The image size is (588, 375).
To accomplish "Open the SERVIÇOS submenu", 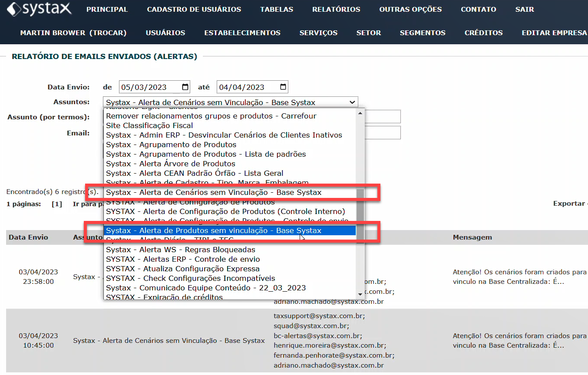I will [318, 33].
